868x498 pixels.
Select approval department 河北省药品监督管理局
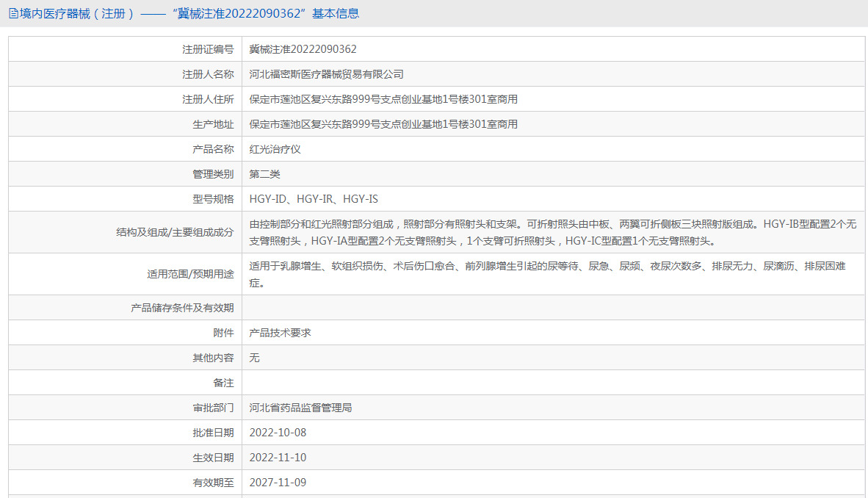[x=300, y=408]
